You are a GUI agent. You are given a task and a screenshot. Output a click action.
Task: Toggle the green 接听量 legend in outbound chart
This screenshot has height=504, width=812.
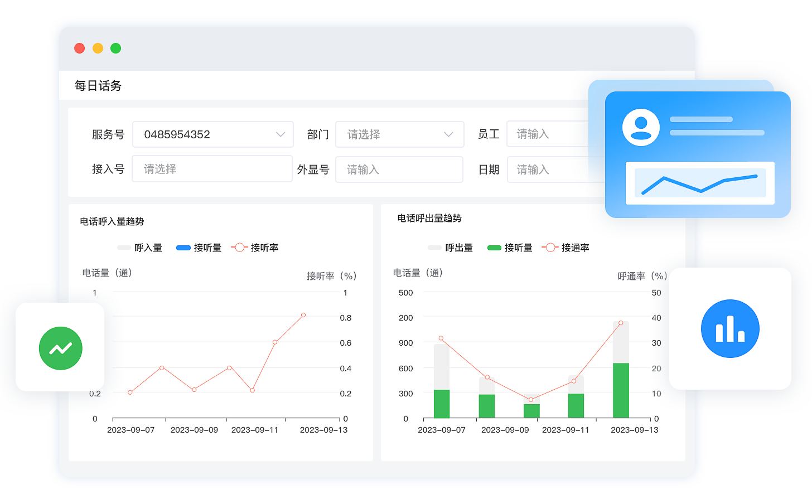coord(510,248)
